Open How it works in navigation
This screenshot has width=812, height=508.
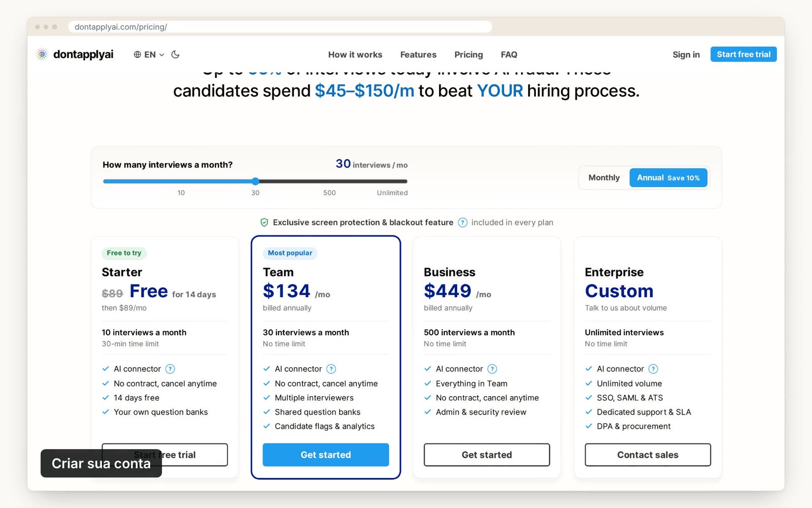point(355,54)
